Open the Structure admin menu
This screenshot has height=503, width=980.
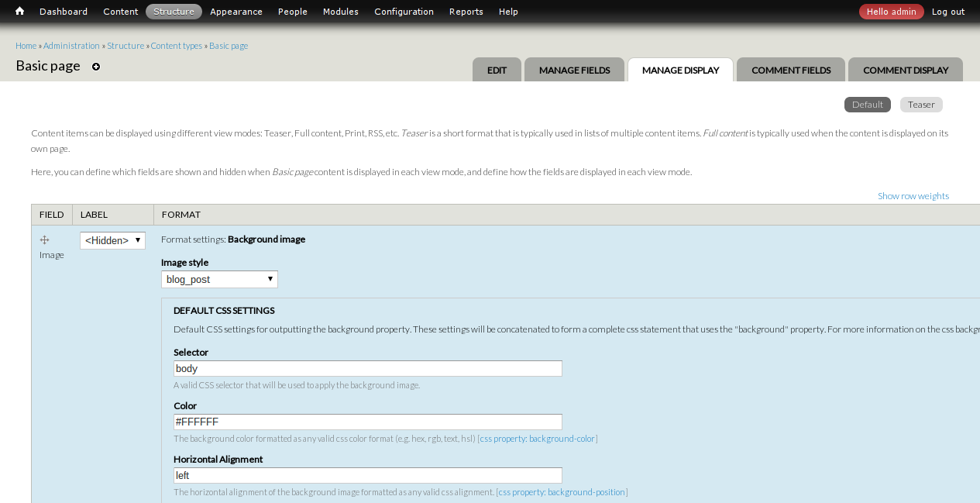174,11
